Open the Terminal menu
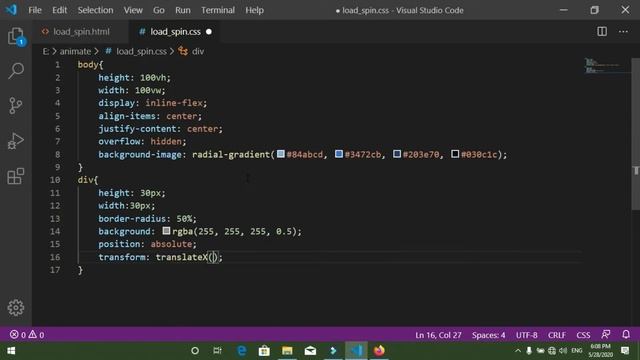Screen dimensions: 640x360 point(218,10)
